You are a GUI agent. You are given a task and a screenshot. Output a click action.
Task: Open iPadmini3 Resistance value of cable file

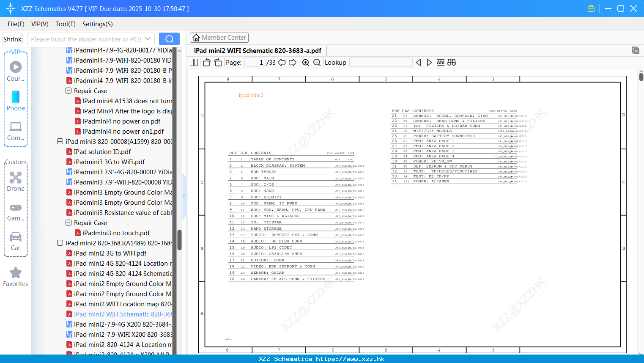click(119, 213)
